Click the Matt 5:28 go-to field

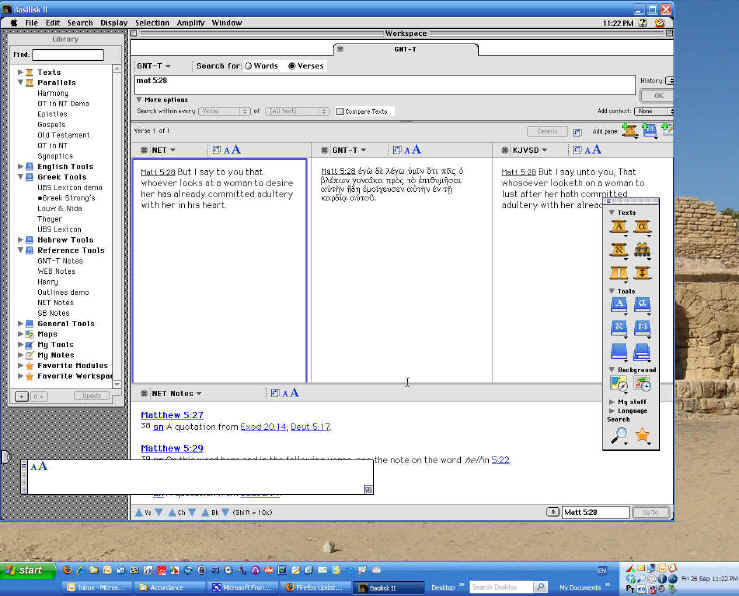(595, 512)
